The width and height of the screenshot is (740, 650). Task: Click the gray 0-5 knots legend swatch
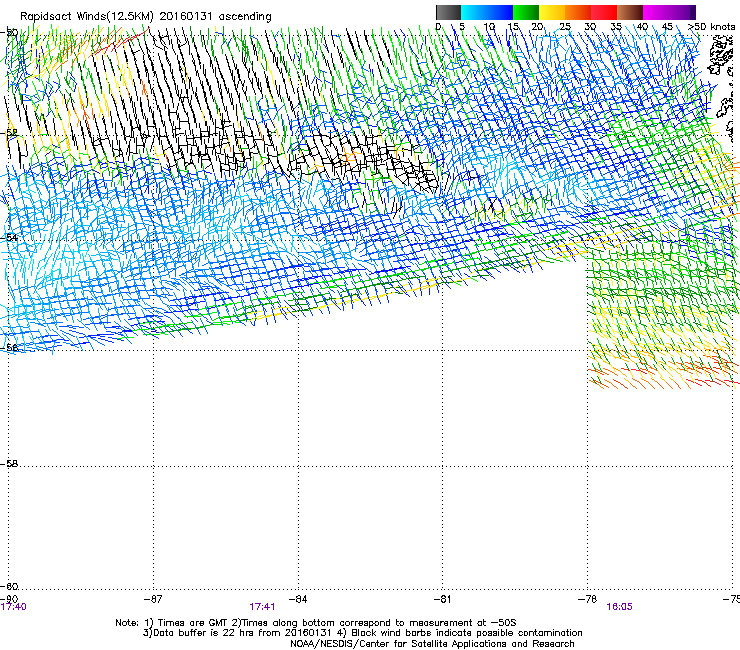coord(448,12)
